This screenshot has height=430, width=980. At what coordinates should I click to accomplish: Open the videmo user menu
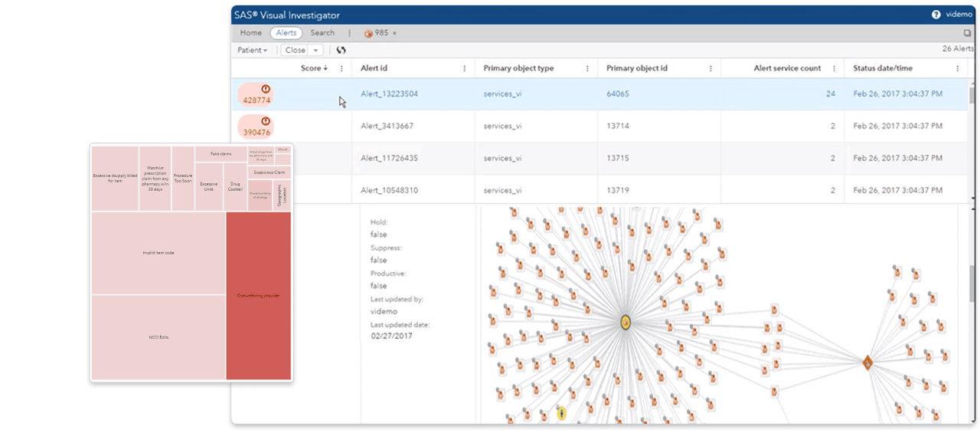tap(959, 15)
